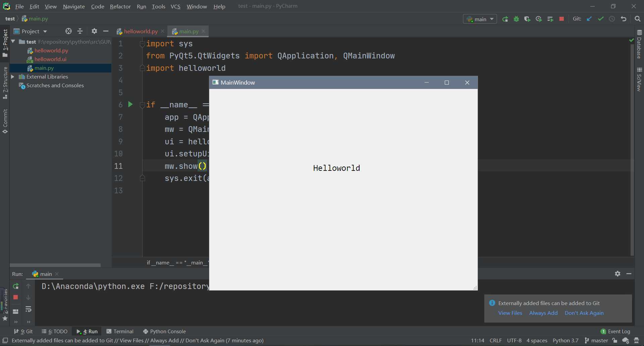Change UTF-8 file encoding in the status bar
This screenshot has height=346, width=644.
click(514, 341)
